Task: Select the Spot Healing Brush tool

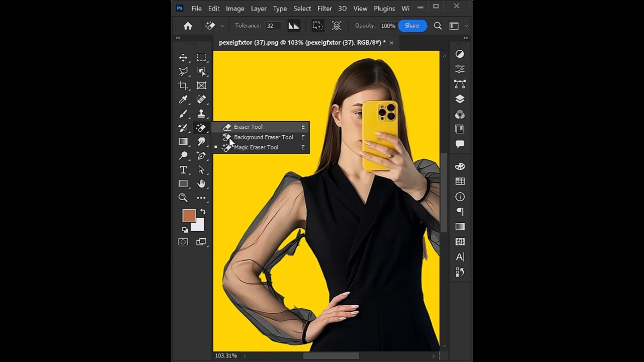Action: (201, 100)
